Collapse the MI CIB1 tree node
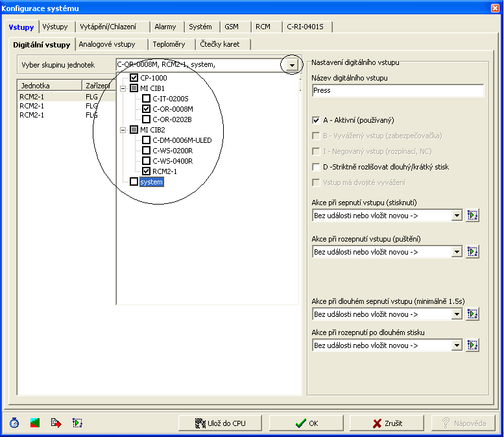 coord(123,88)
